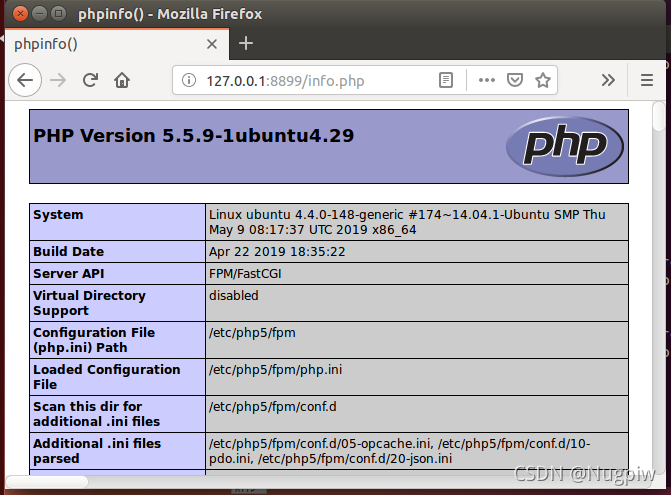Select the 'System' row label

(x=58, y=214)
